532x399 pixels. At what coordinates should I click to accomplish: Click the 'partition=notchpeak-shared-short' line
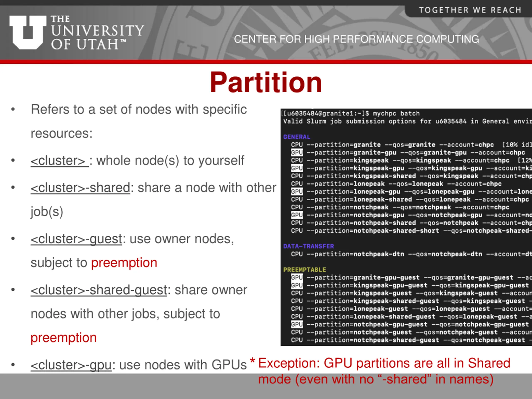tap(411, 231)
